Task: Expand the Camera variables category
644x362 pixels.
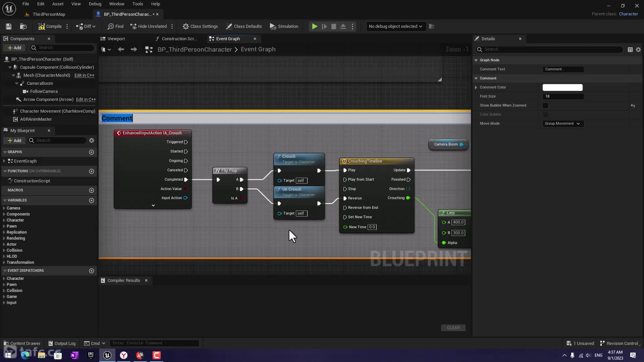Action: click(4, 208)
